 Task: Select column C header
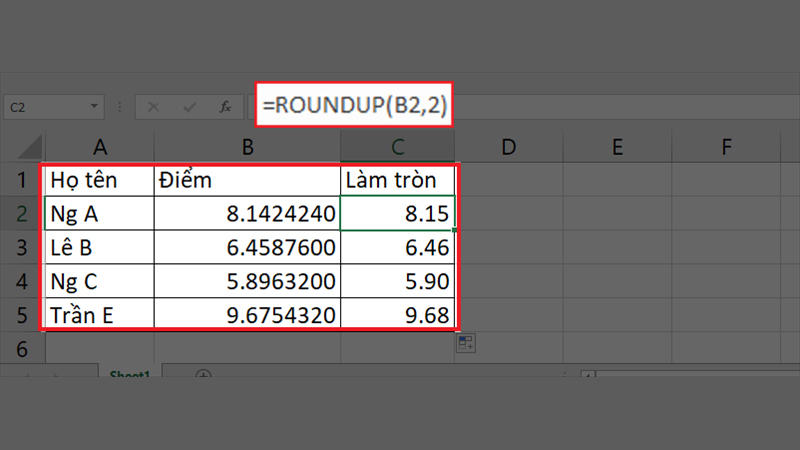click(x=397, y=147)
